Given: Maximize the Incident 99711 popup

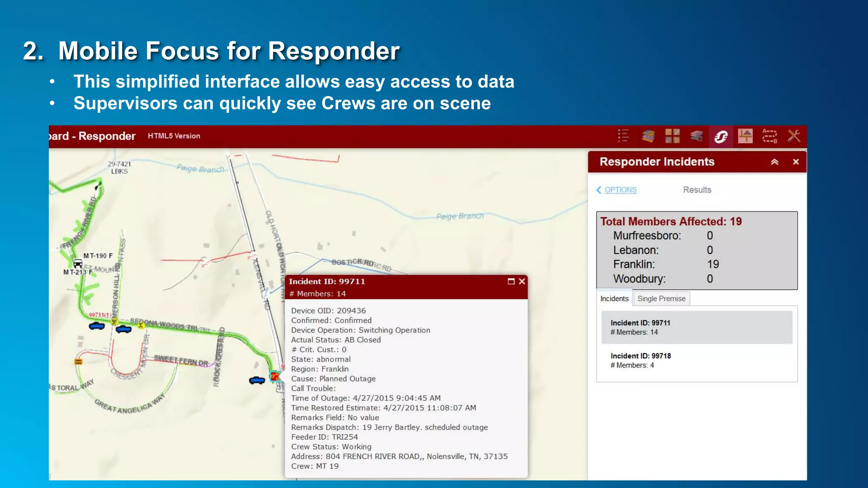Looking at the screenshot, I should tap(511, 281).
